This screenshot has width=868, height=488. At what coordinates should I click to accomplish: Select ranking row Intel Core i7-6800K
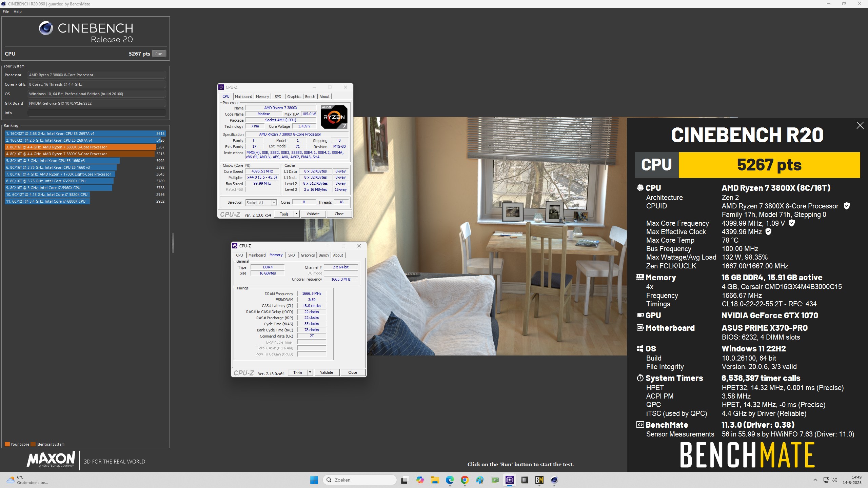coord(85,201)
